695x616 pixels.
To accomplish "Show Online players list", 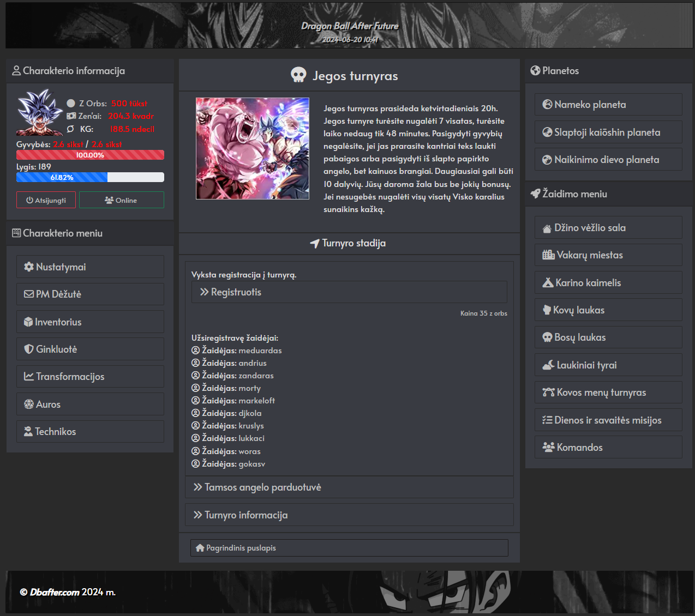I will click(x=121, y=200).
